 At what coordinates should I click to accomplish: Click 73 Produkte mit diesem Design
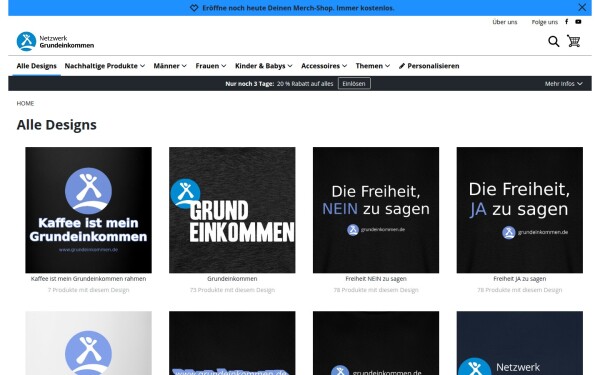click(232, 290)
